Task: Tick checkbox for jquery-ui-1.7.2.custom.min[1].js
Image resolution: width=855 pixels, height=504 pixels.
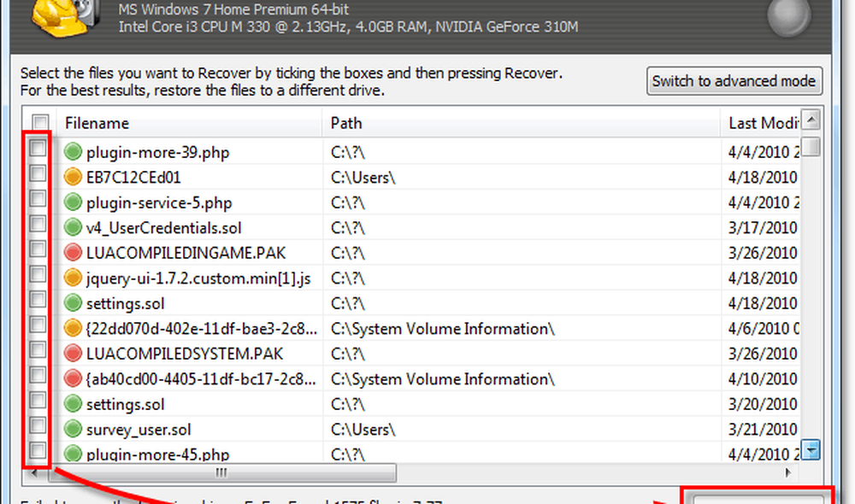Action: 38,274
